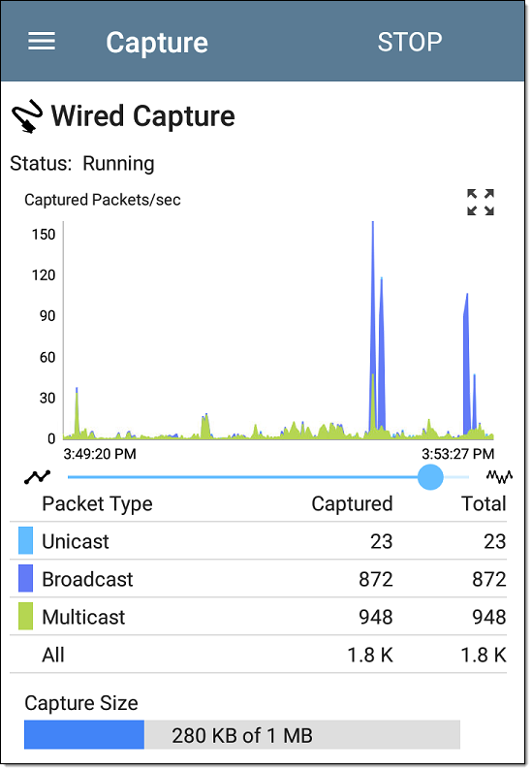The height and width of the screenshot is (771, 532).
Task: Select the Multicast packet type row
Action: (259, 617)
